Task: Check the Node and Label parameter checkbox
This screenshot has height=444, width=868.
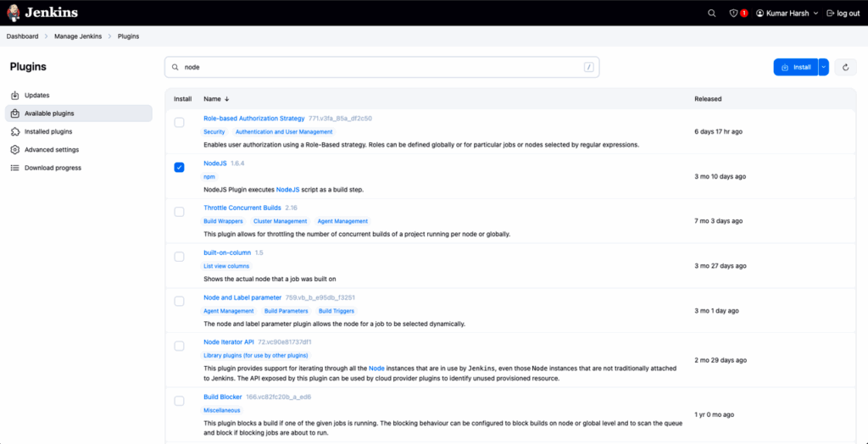Action: click(180, 301)
